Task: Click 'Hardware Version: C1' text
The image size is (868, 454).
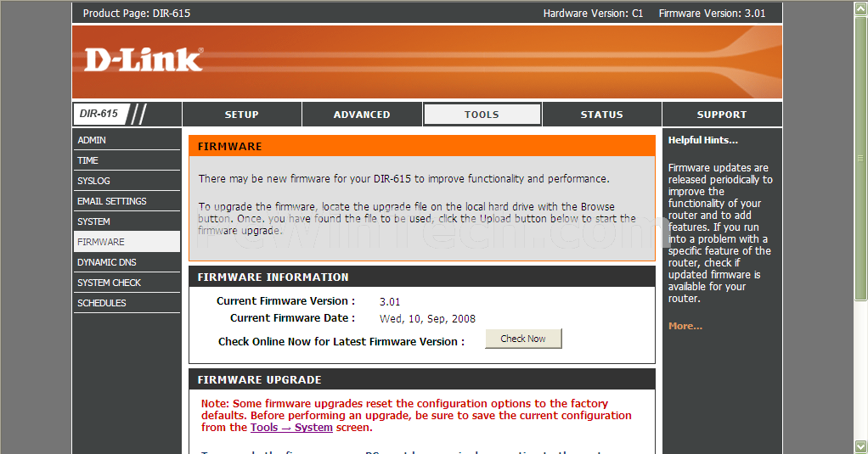Action: point(593,14)
